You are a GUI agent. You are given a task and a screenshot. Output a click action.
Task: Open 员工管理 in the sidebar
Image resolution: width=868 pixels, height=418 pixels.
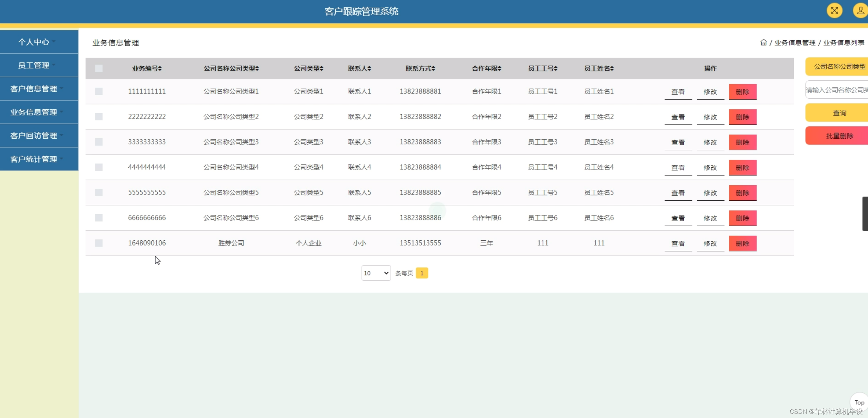point(34,66)
